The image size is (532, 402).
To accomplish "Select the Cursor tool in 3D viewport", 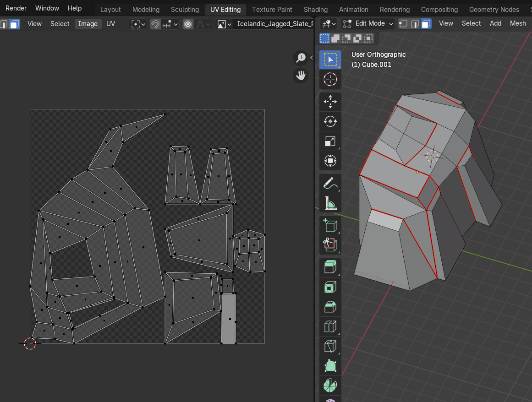I will (x=330, y=79).
